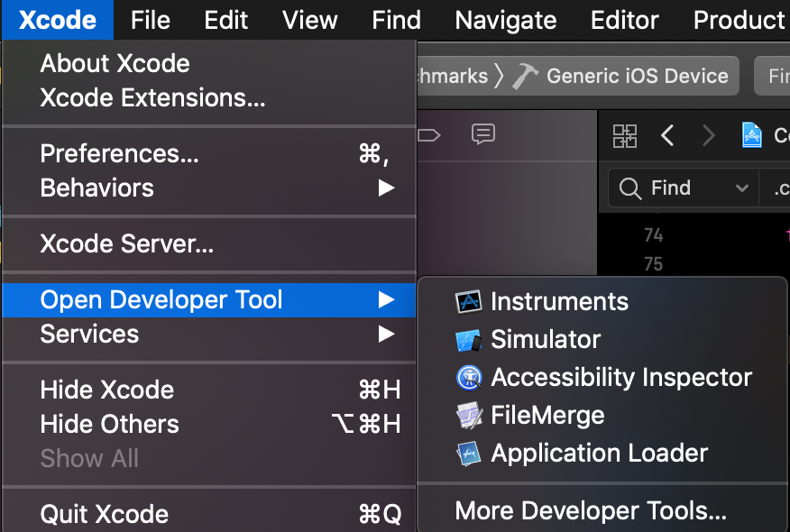Choose More Developer Tools…
790x532 pixels.
tap(602, 511)
